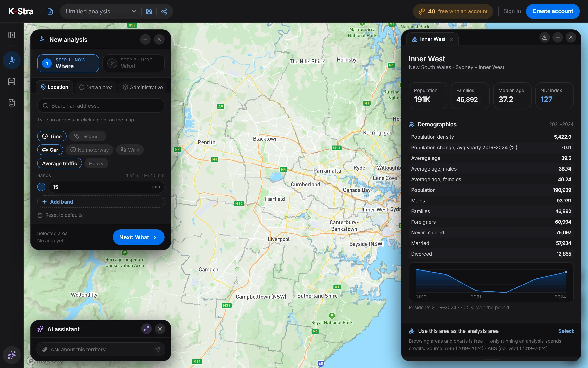This screenshot has width=588, height=368.
Task: Click the 15 min band input
Action: pos(106,187)
